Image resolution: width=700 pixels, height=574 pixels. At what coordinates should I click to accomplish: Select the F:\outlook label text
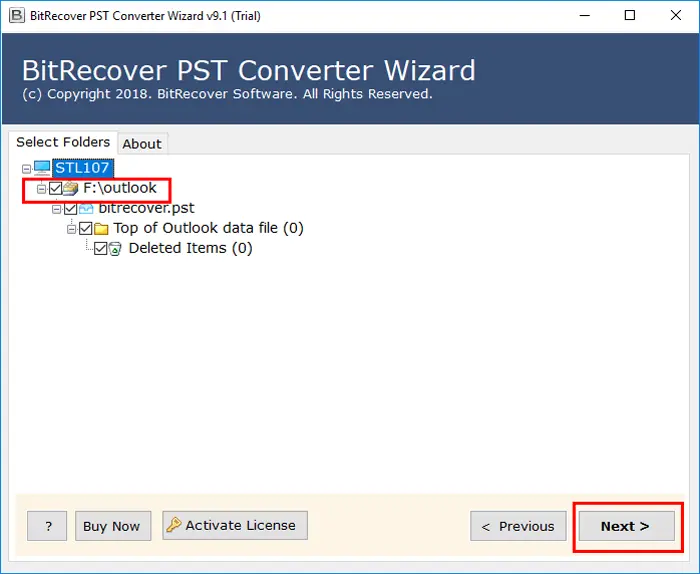click(x=120, y=188)
